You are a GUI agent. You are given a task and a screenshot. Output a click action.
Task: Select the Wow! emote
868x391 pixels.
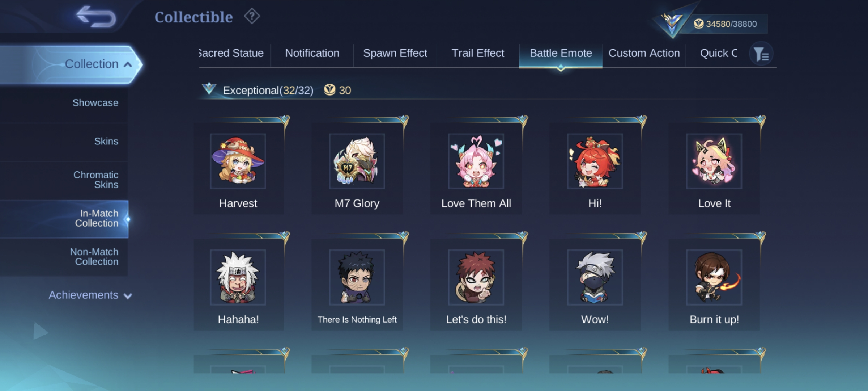click(595, 284)
